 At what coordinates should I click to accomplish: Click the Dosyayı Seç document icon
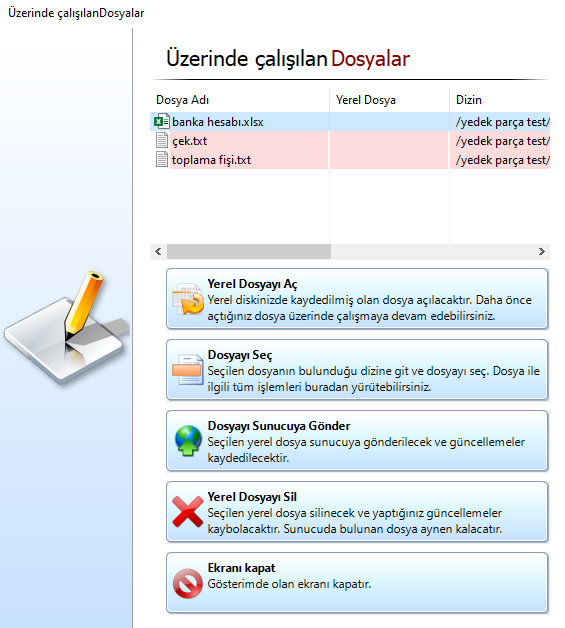[188, 369]
